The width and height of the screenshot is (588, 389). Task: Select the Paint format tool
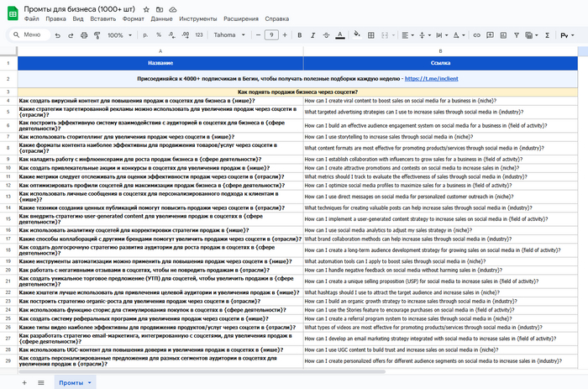(97, 35)
